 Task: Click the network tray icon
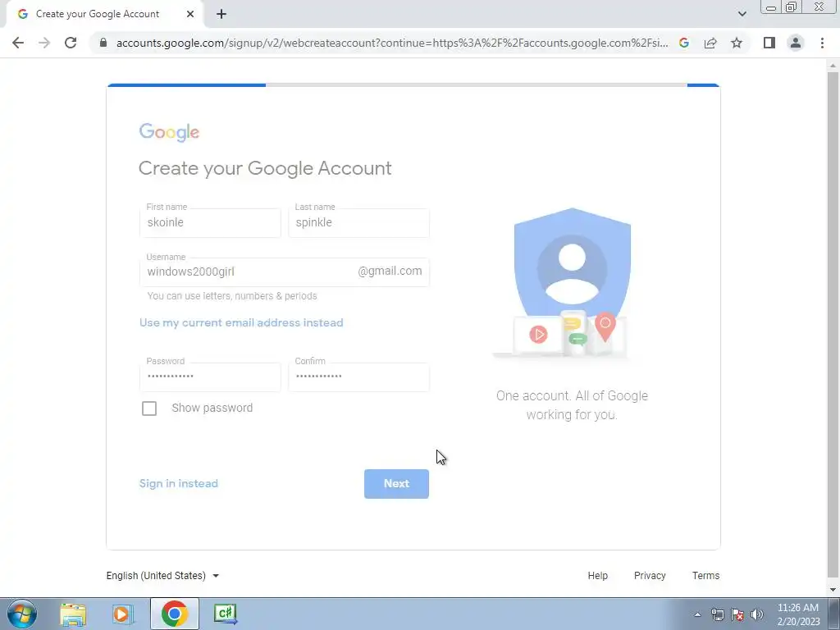click(x=717, y=614)
